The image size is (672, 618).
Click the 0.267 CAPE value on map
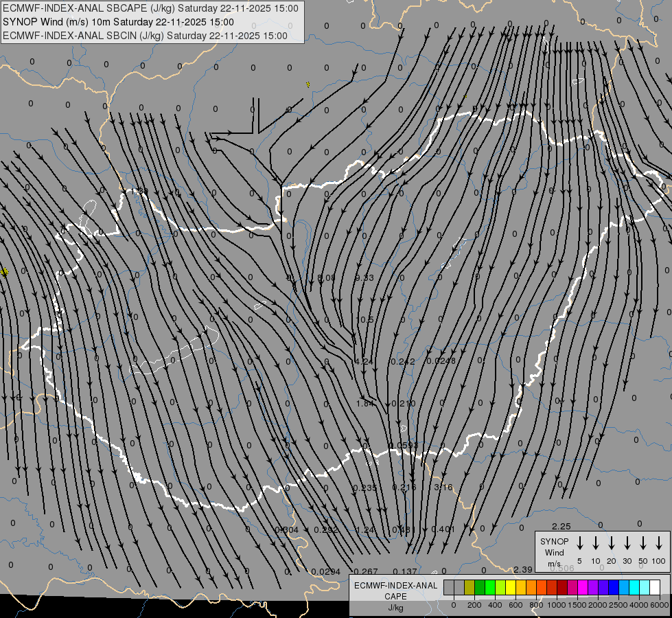tap(366, 571)
